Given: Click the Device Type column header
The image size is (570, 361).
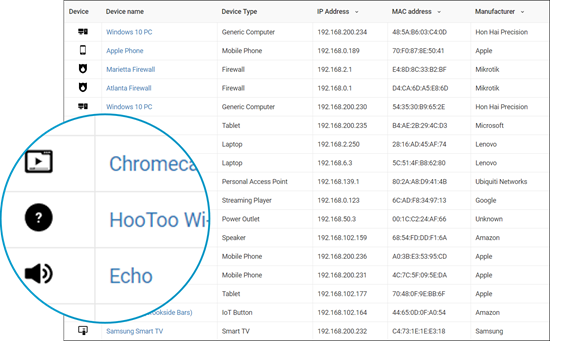Looking at the screenshot, I should (239, 12).
